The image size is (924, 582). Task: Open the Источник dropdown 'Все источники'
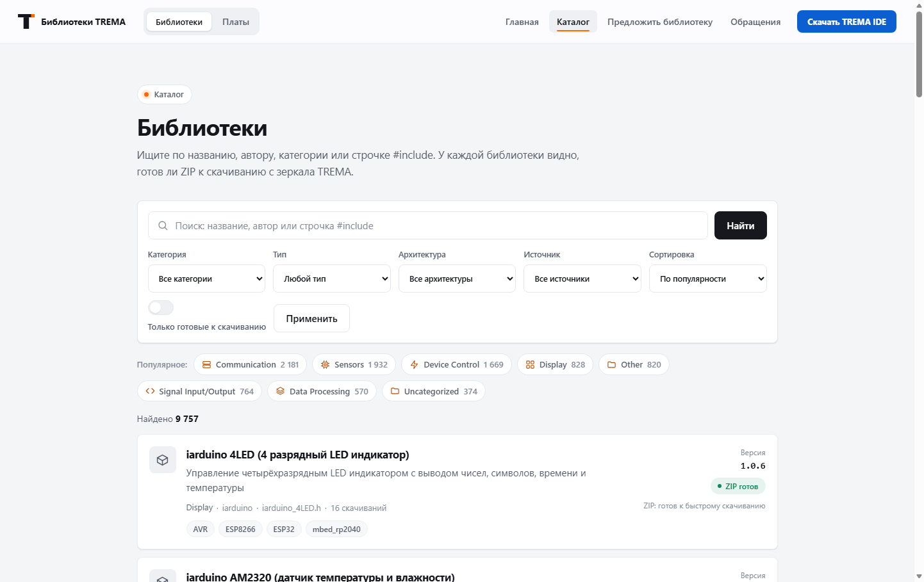(x=582, y=279)
